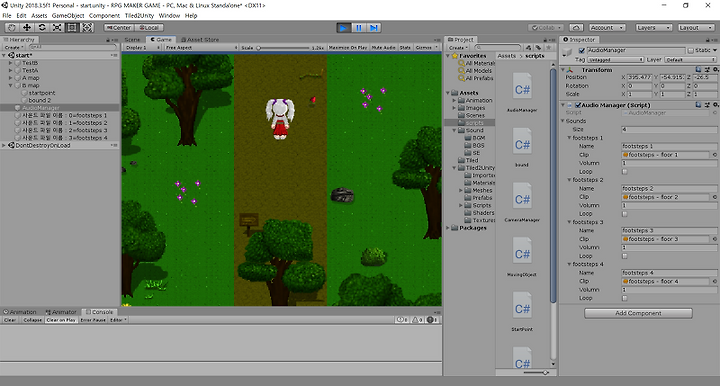
Task: Open the Tag Untagged dropdown
Action: 615,60
